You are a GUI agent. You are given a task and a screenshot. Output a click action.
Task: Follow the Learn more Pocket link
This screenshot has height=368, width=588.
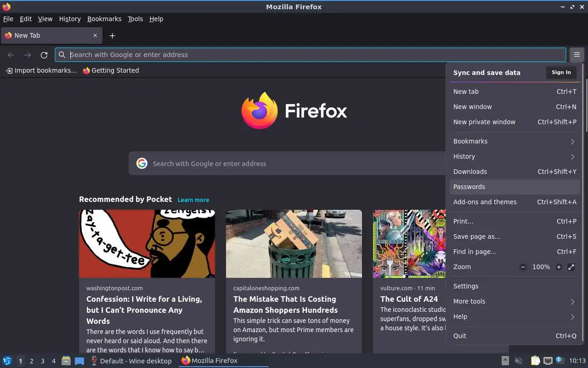click(193, 200)
